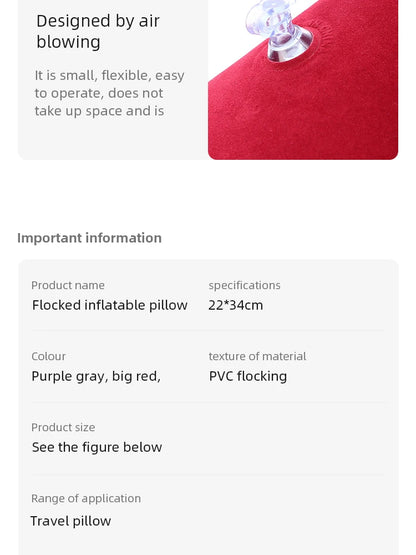
Task: Select the 'Designed by air blowing' heading
Action: 98,31
